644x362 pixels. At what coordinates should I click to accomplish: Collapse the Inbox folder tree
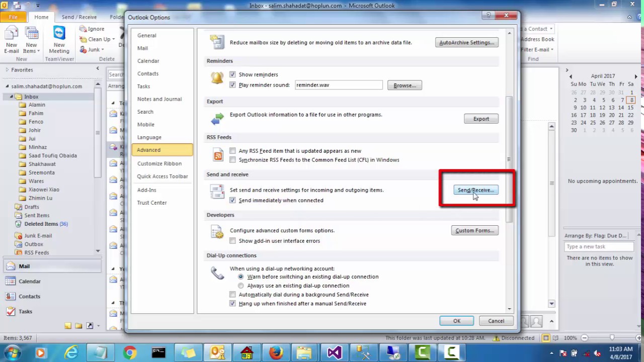[12, 97]
